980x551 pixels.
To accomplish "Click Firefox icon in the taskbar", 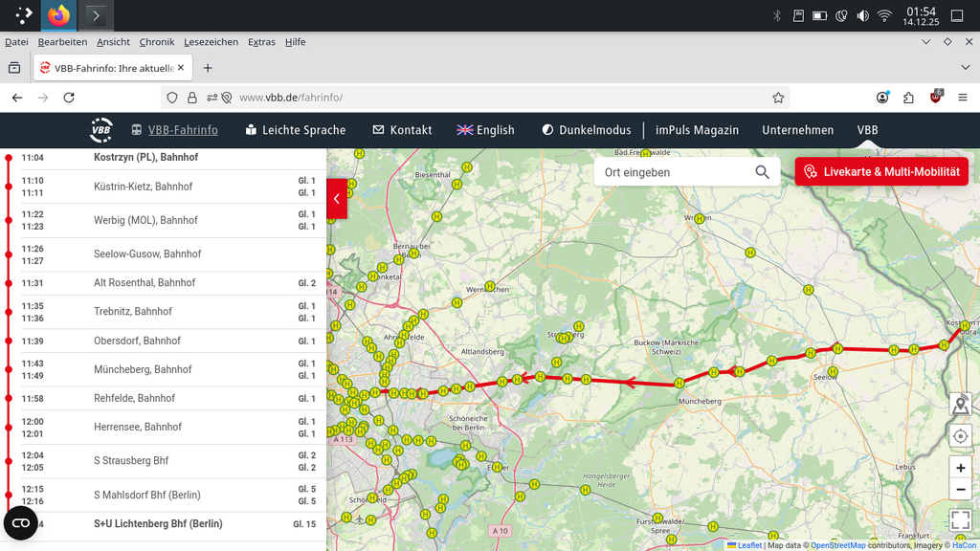I will click(58, 15).
